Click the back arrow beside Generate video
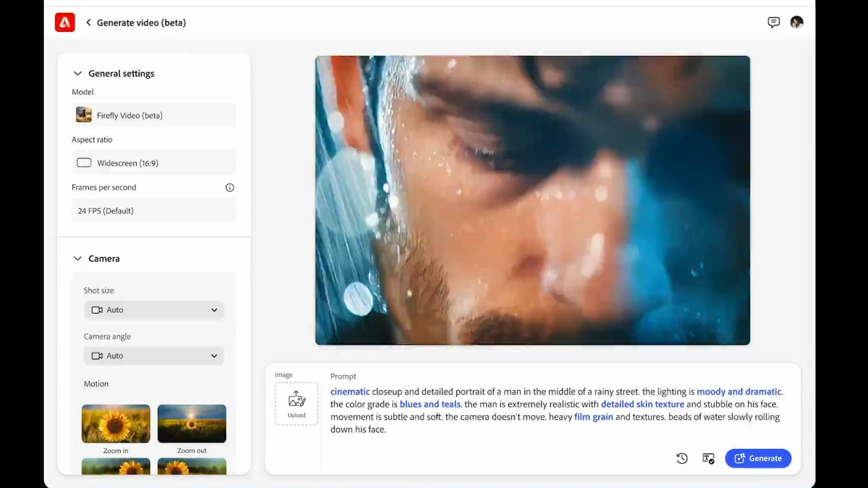The image size is (868, 488). click(89, 22)
